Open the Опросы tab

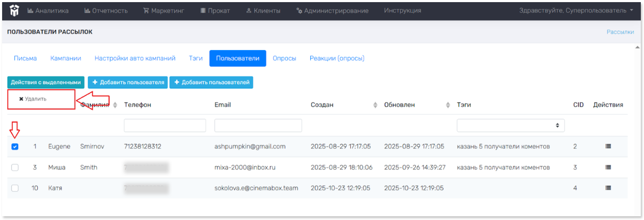[x=284, y=59]
